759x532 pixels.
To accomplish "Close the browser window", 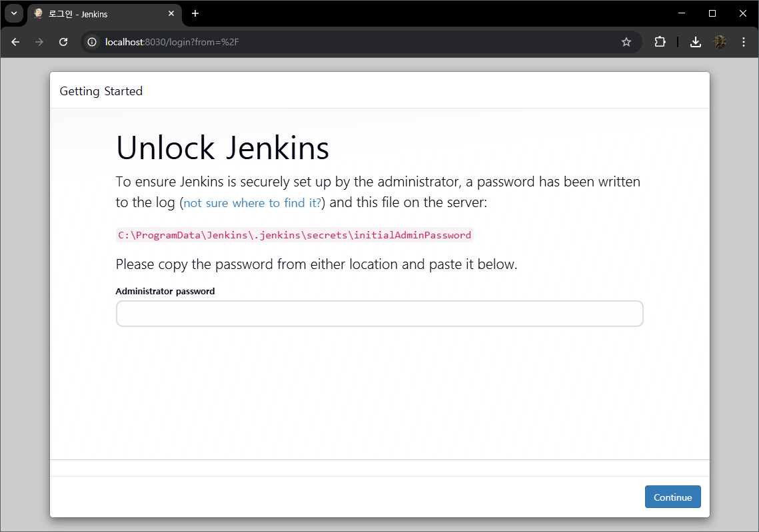I will coord(743,13).
